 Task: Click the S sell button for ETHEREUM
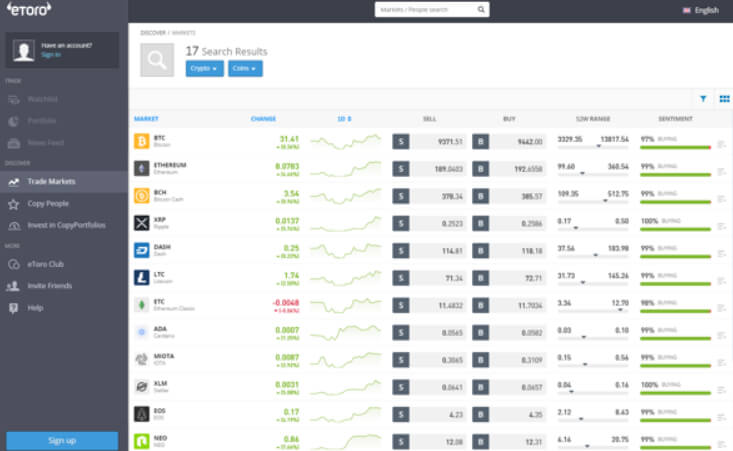401,169
